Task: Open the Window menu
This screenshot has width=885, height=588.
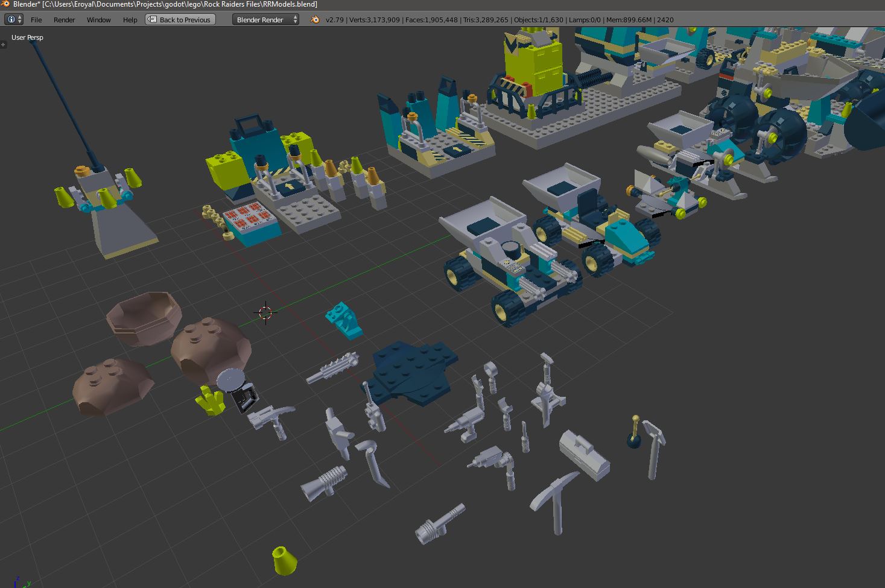Action: tap(98, 20)
